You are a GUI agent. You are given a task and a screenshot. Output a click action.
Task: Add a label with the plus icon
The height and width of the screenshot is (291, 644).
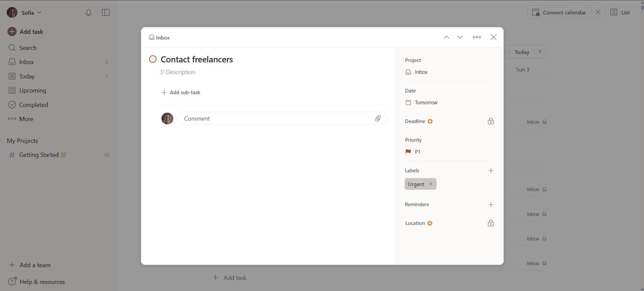point(491,171)
